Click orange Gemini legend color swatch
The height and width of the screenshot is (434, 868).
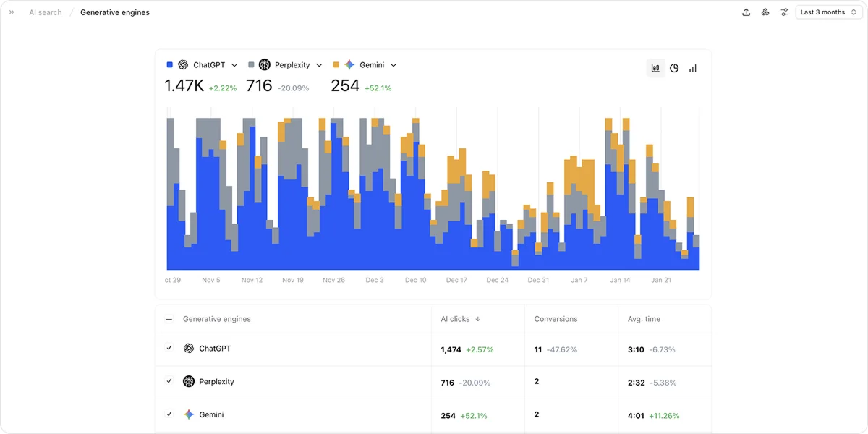point(336,65)
